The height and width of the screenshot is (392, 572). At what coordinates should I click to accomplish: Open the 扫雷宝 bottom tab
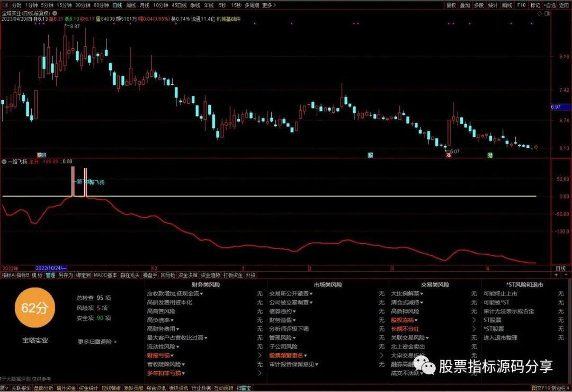coord(244,388)
